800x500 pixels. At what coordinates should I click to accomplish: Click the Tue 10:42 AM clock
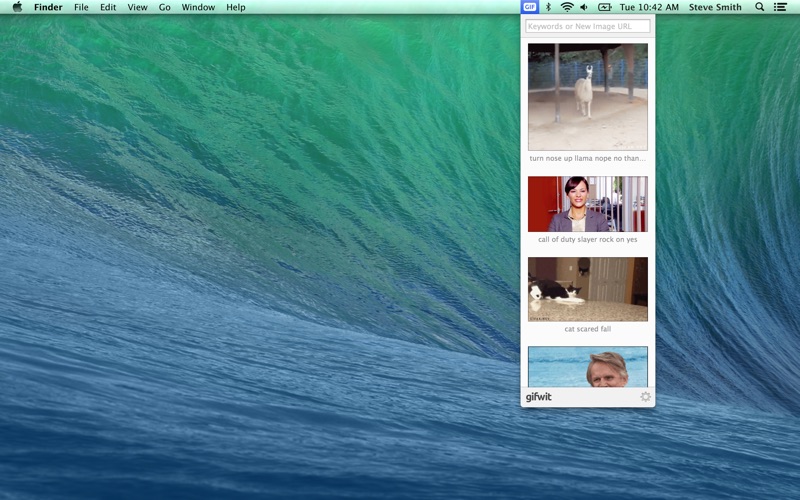click(x=648, y=7)
